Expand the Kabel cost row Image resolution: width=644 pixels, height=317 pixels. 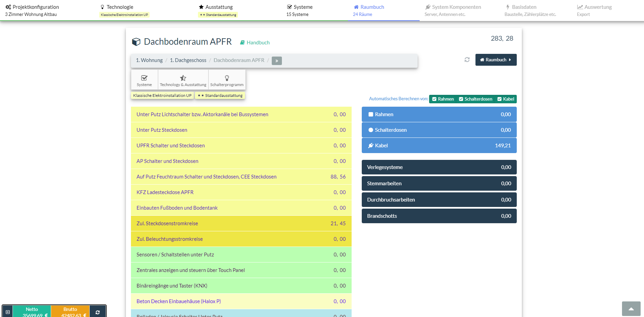tap(439, 146)
